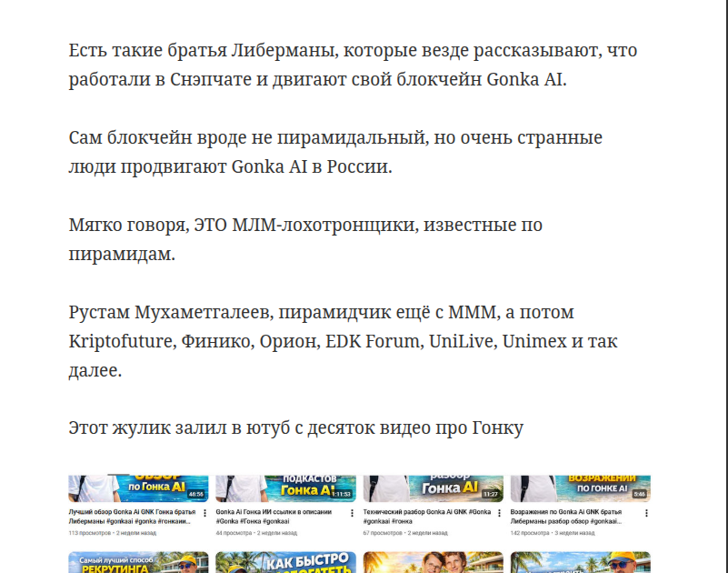Open three-dot menu for 'Технический разбор Gonka AI' video
This screenshot has width=728, height=573.
click(x=499, y=514)
